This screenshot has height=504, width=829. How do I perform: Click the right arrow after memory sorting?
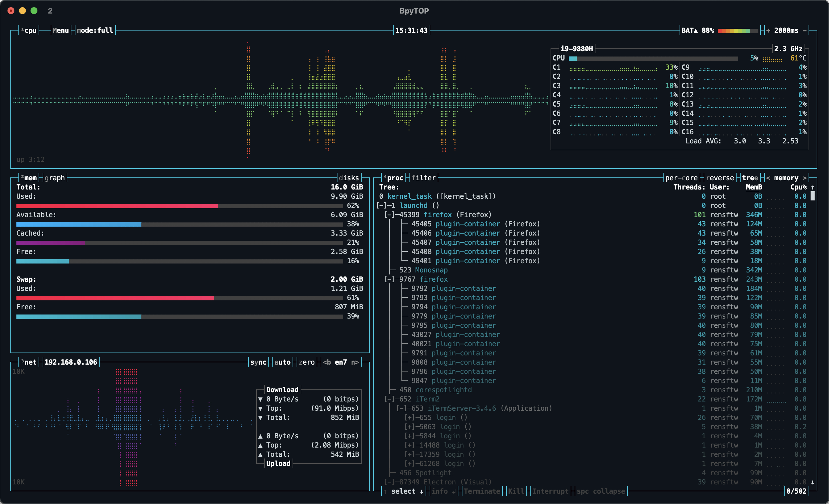[x=804, y=178]
